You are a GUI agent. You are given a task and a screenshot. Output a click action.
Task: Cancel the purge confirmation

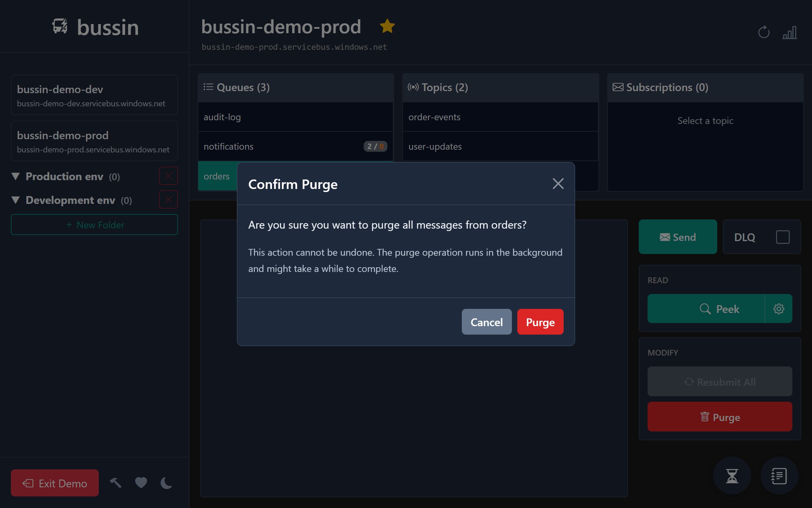pos(487,322)
